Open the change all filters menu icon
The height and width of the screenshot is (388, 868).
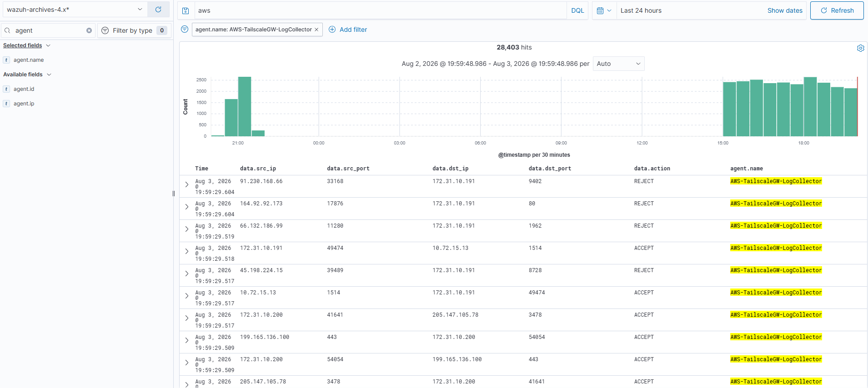tap(185, 29)
